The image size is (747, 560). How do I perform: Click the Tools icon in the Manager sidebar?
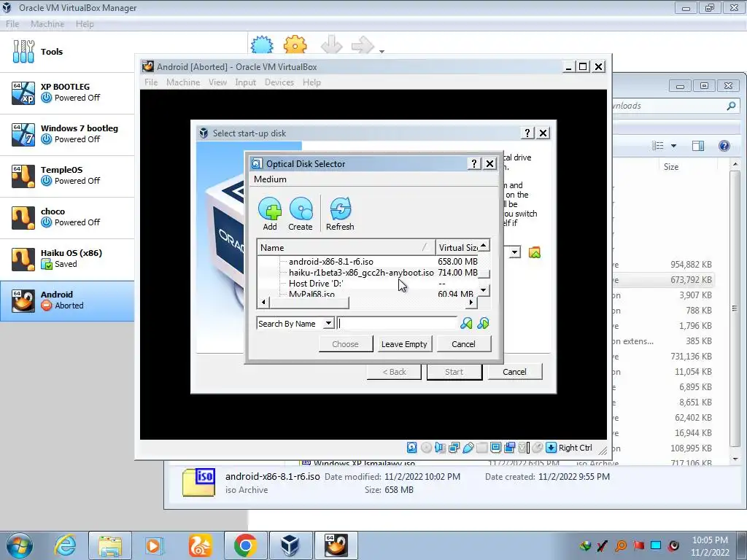[x=23, y=52]
